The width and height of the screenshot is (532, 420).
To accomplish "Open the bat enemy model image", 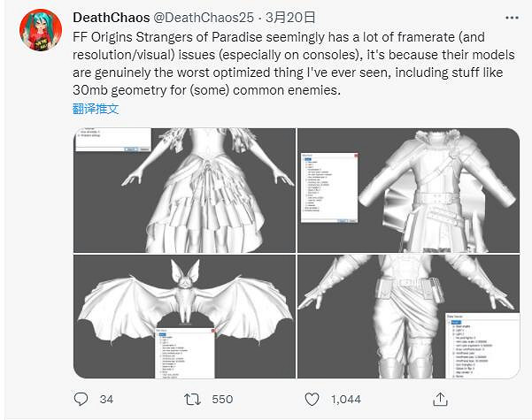I will (184, 317).
